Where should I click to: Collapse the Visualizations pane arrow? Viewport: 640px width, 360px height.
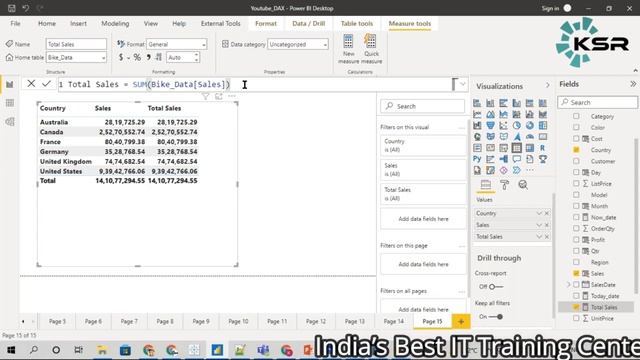pyautogui.click(x=547, y=85)
